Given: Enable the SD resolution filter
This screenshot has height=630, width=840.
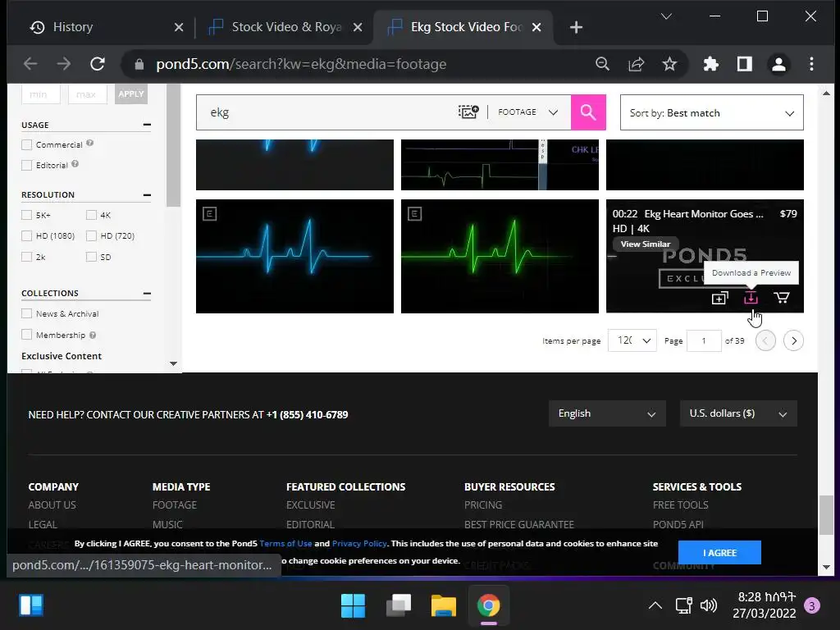Looking at the screenshot, I should point(91,257).
